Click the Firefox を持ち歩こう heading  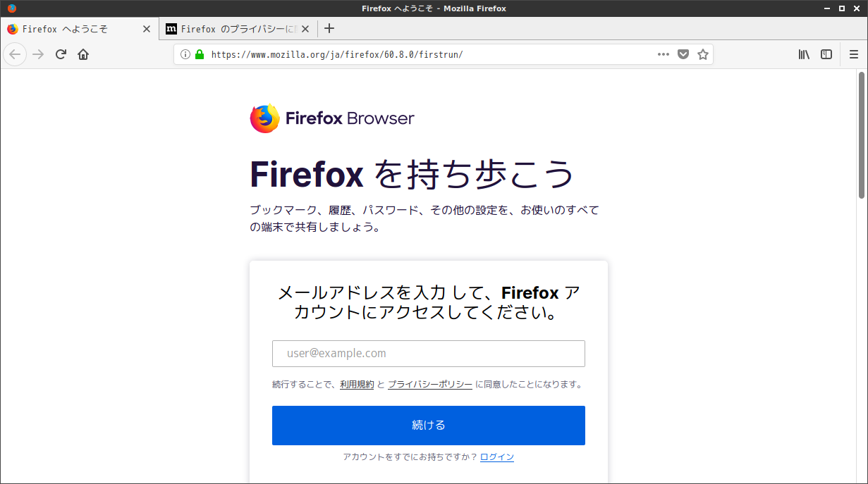tap(412, 174)
